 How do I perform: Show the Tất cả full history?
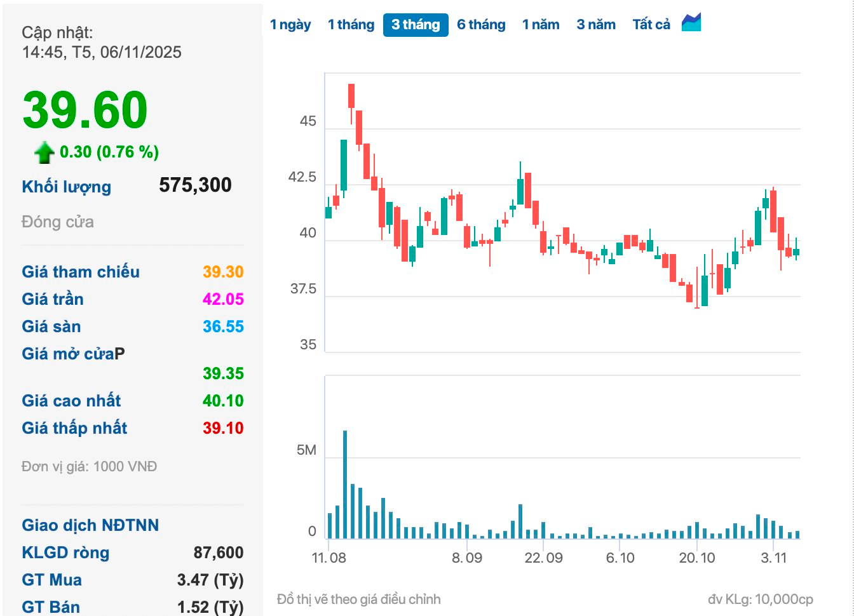[651, 25]
